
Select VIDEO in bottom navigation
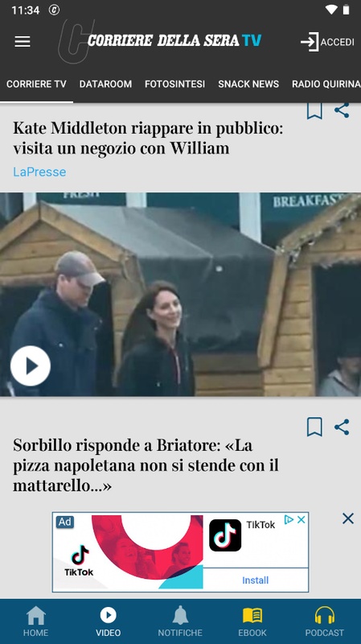[109, 621]
